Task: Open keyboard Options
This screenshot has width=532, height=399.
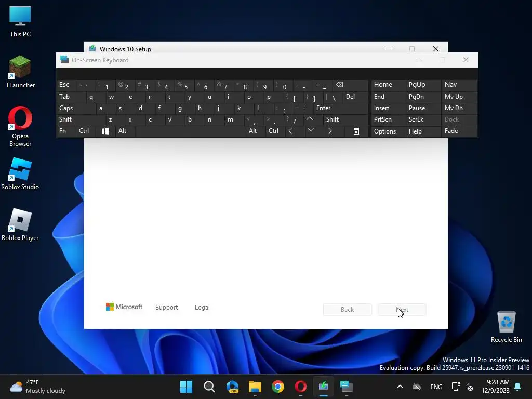Action: (x=388, y=131)
